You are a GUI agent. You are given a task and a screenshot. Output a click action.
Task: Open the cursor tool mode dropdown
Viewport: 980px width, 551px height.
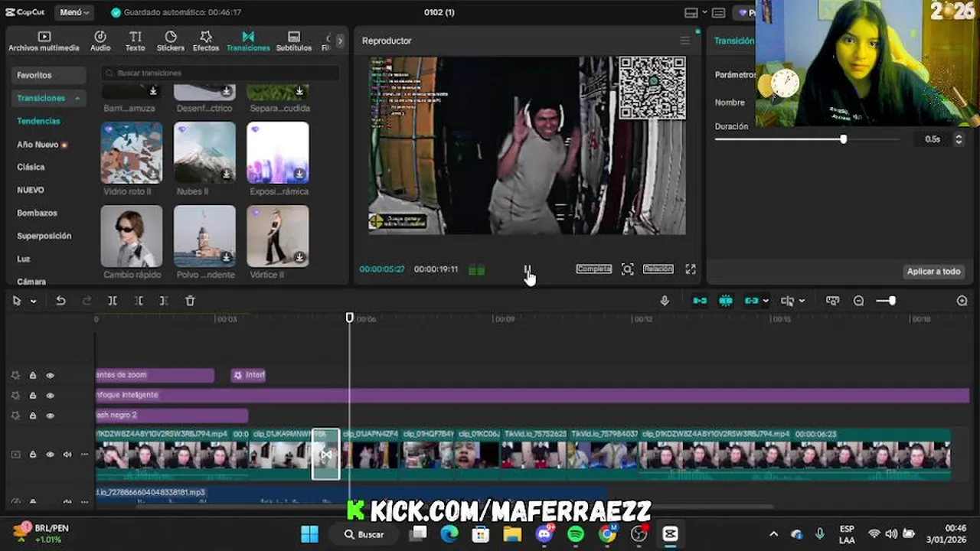[33, 302]
